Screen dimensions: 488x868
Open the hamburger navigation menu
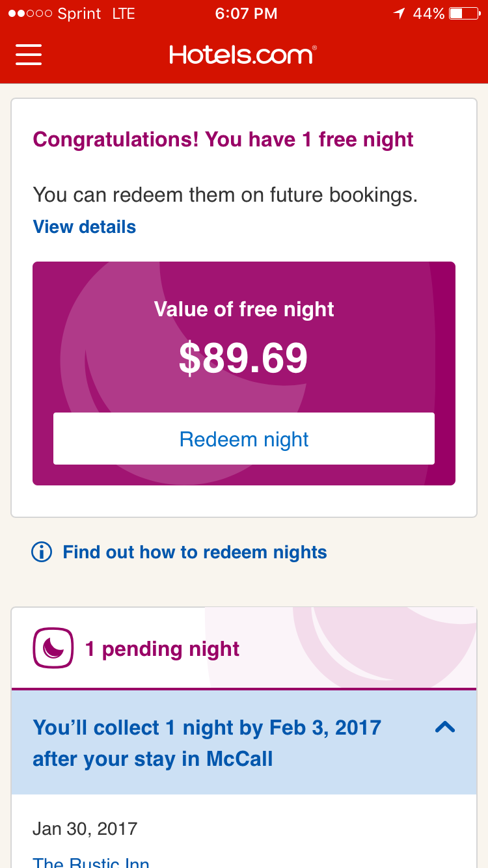[x=29, y=55]
